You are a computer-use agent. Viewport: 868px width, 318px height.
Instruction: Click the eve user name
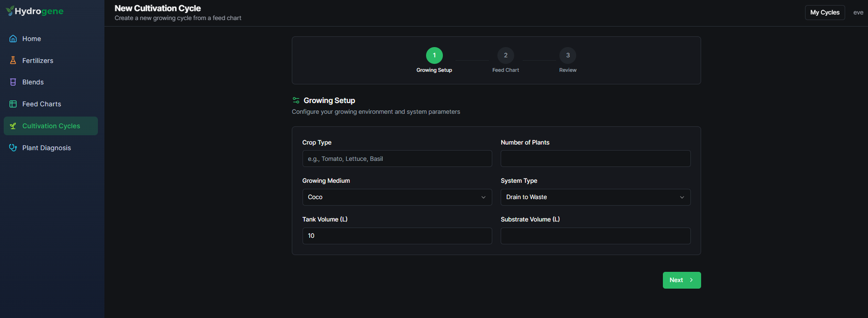(858, 12)
